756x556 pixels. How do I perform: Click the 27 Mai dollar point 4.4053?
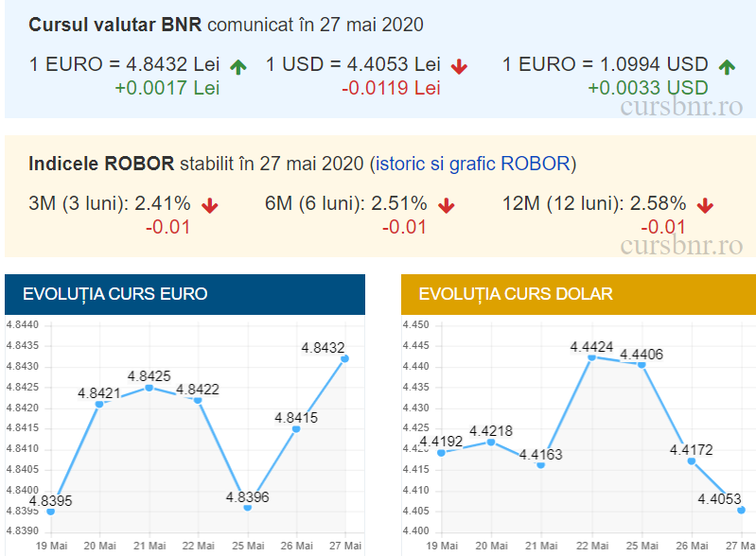[x=741, y=510]
